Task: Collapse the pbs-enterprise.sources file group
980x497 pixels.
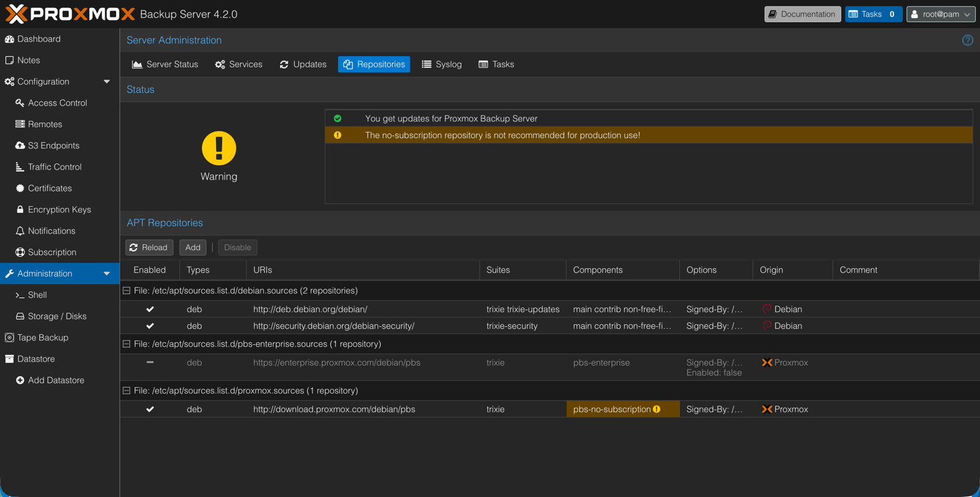Action: 127,344
